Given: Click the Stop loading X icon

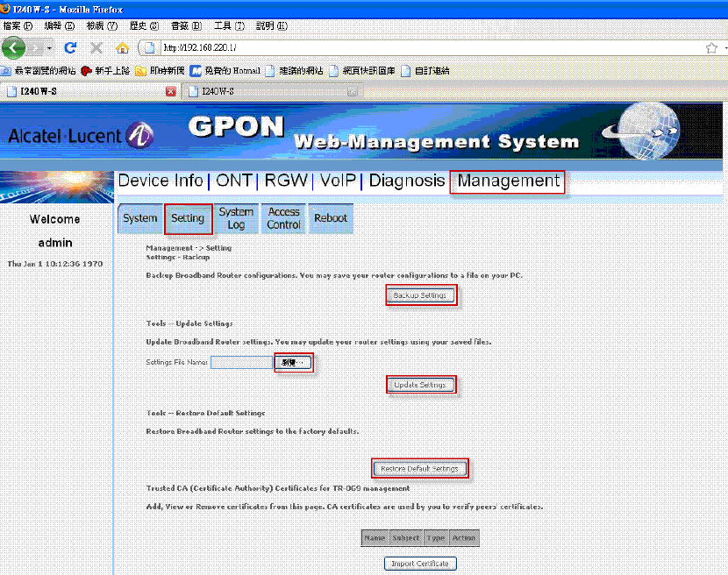Looking at the screenshot, I should [x=96, y=47].
